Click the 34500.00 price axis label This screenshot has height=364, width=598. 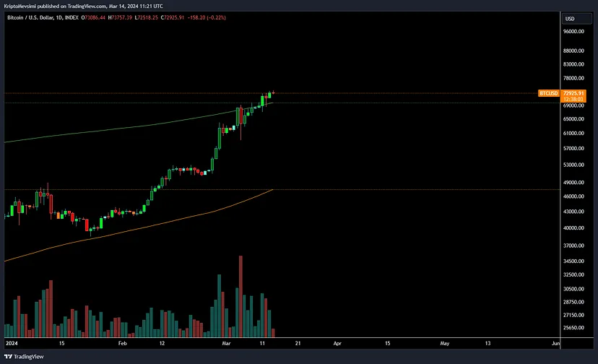[x=573, y=261]
